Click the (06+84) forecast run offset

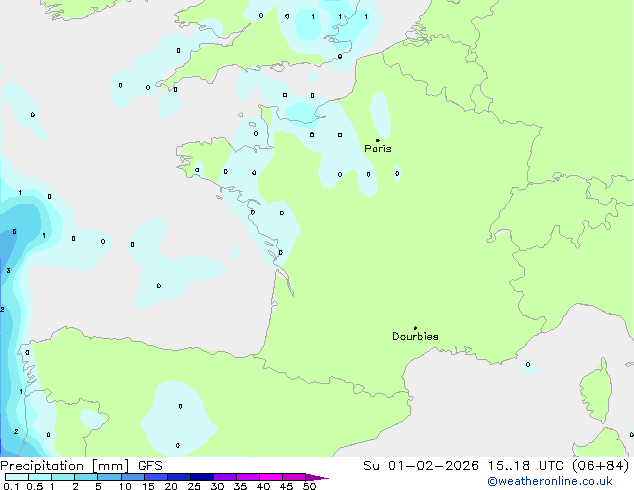(x=604, y=466)
